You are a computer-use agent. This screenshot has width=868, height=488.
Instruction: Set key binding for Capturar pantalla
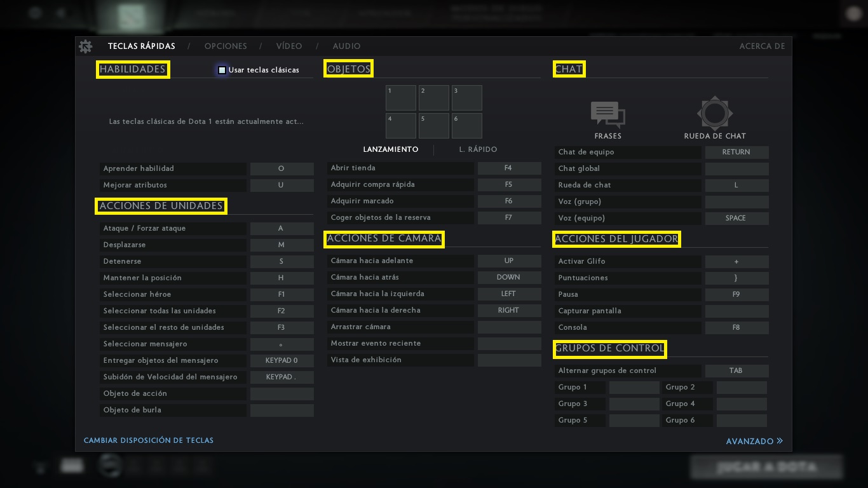tap(736, 311)
